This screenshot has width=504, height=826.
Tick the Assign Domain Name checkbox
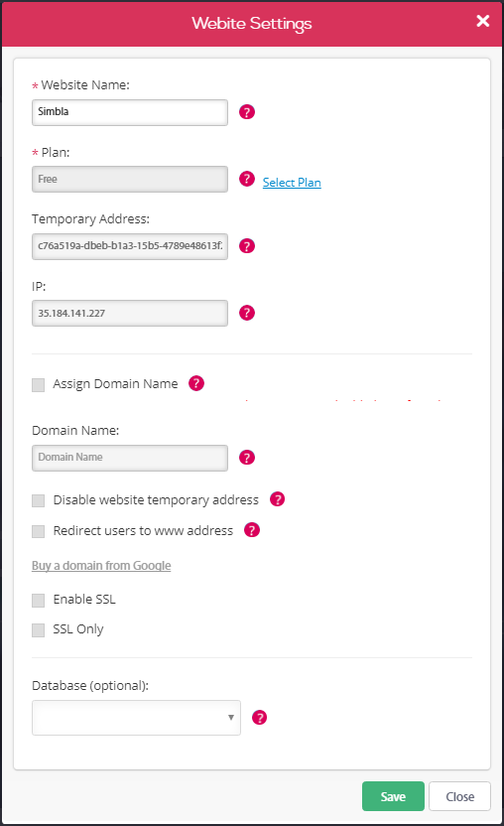[x=38, y=385]
